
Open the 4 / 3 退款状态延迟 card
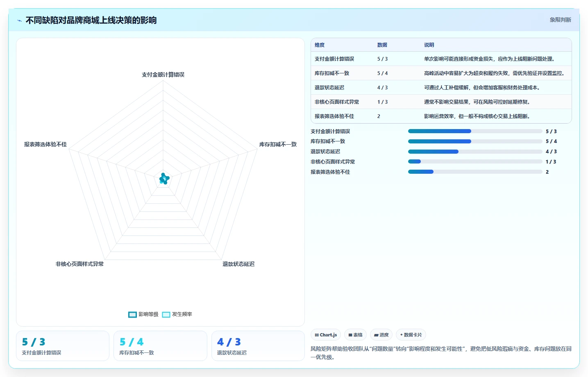click(x=258, y=346)
